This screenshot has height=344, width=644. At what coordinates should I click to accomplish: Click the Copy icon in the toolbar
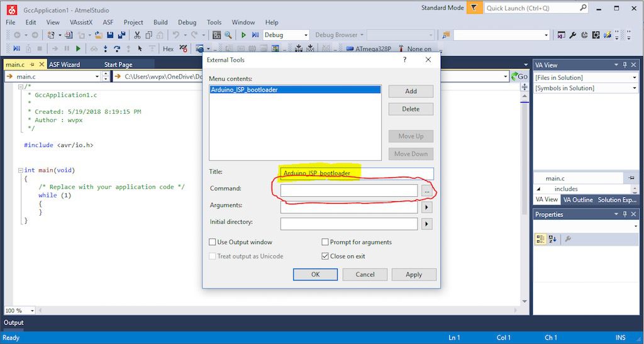point(148,35)
